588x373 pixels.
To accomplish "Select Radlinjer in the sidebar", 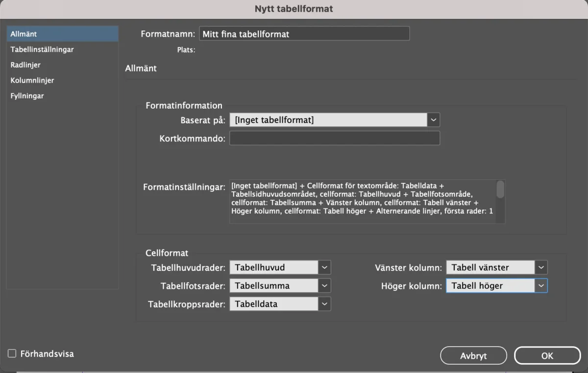I will click(x=26, y=65).
